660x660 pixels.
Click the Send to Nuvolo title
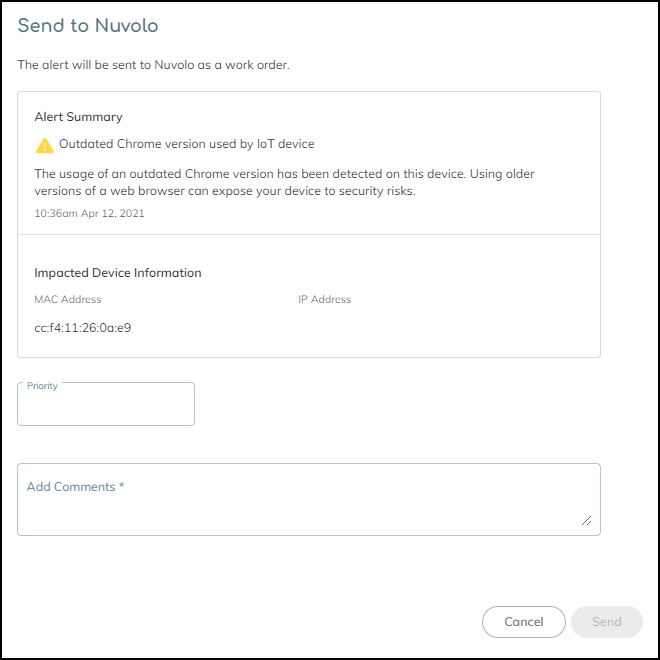(x=88, y=25)
